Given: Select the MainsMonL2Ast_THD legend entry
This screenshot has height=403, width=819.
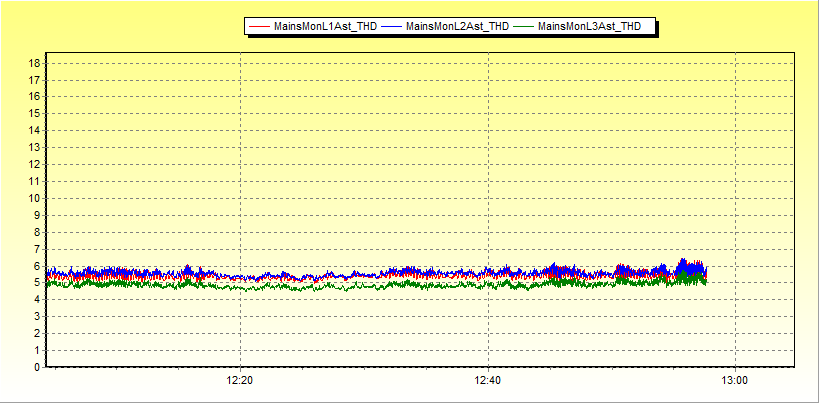Looking at the screenshot, I should 457,27.
